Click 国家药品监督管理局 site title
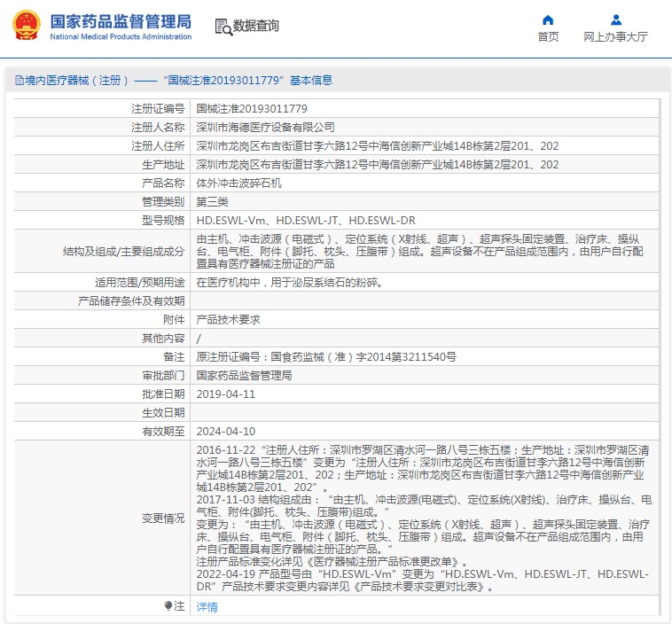 point(121,21)
